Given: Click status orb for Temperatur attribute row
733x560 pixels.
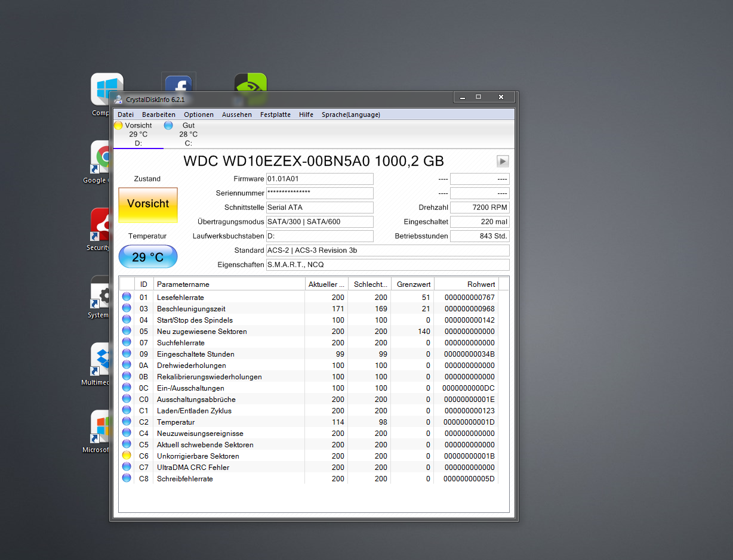Looking at the screenshot, I should (x=127, y=422).
